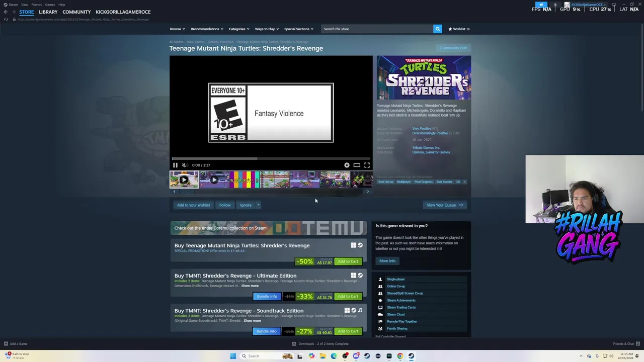Image resolution: width=644 pixels, height=362 pixels.
Task: Select the first trailer thumbnail
Action: pyautogui.click(x=184, y=179)
